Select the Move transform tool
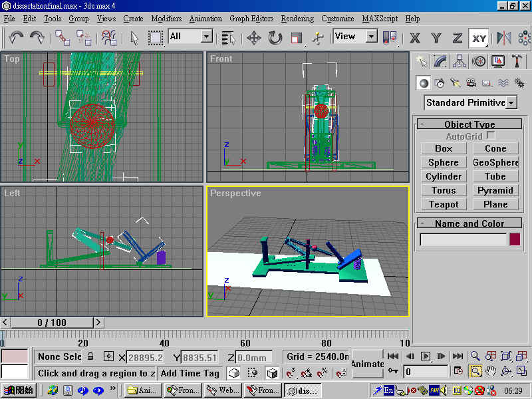Screen dimensions: 532x399 (x=254, y=38)
